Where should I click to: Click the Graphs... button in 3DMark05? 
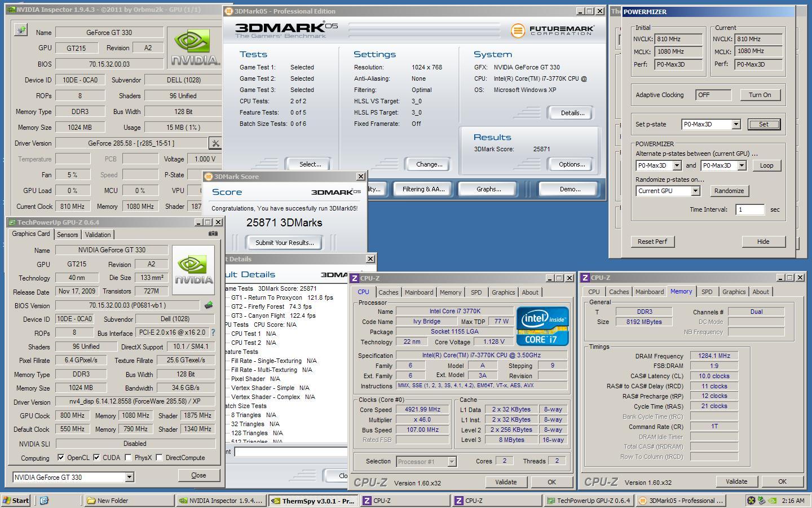click(x=488, y=189)
